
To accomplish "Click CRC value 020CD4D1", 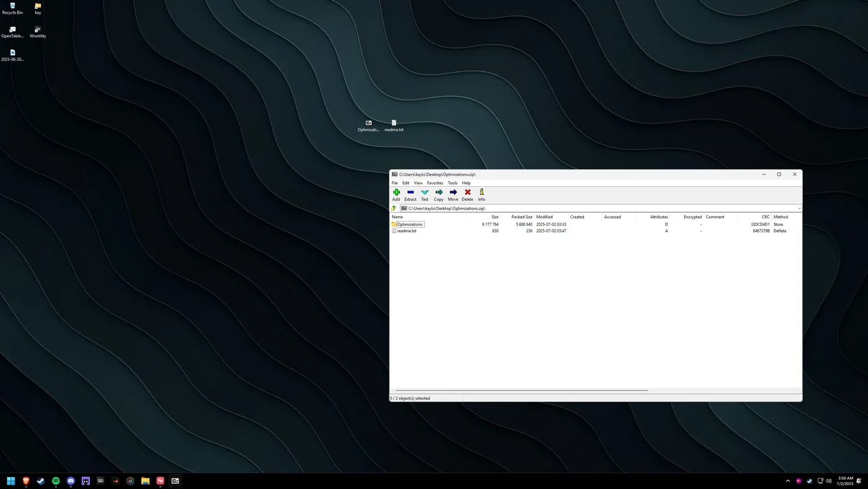I will (760, 224).
